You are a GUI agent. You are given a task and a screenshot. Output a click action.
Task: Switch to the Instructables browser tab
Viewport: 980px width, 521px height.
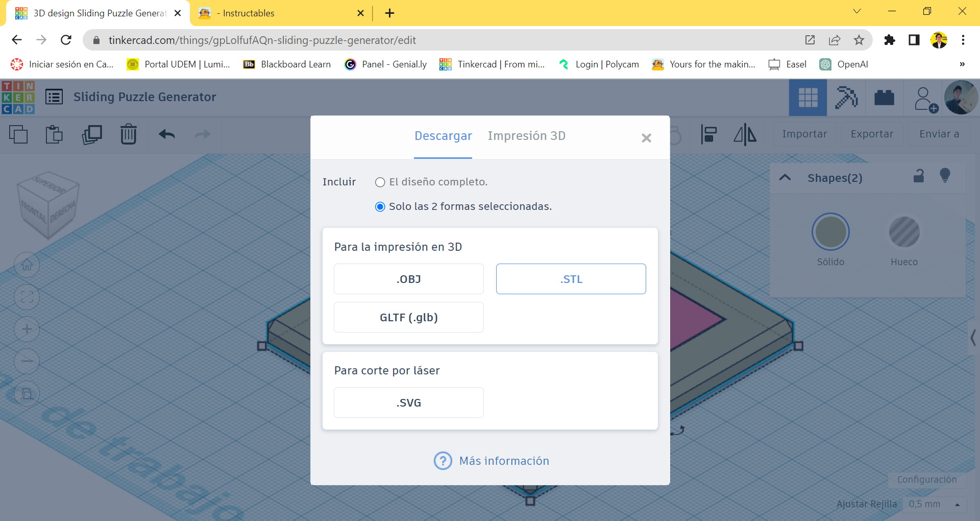click(280, 13)
